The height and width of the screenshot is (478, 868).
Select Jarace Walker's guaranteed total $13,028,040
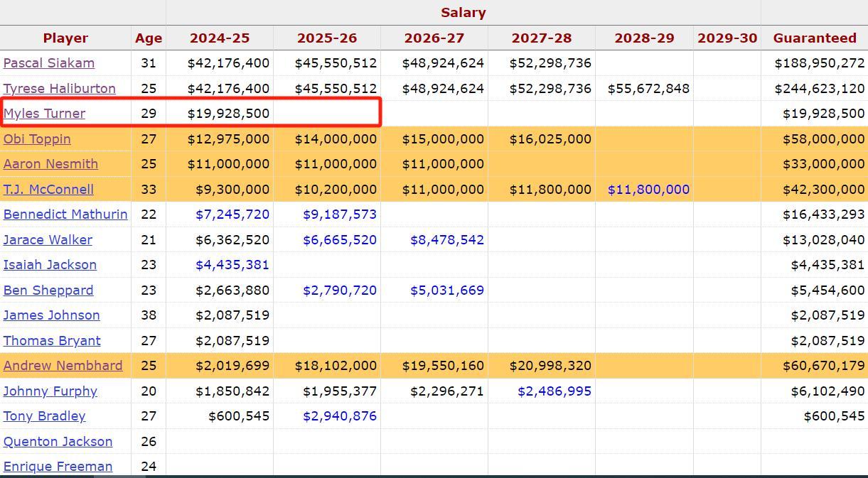coord(824,240)
